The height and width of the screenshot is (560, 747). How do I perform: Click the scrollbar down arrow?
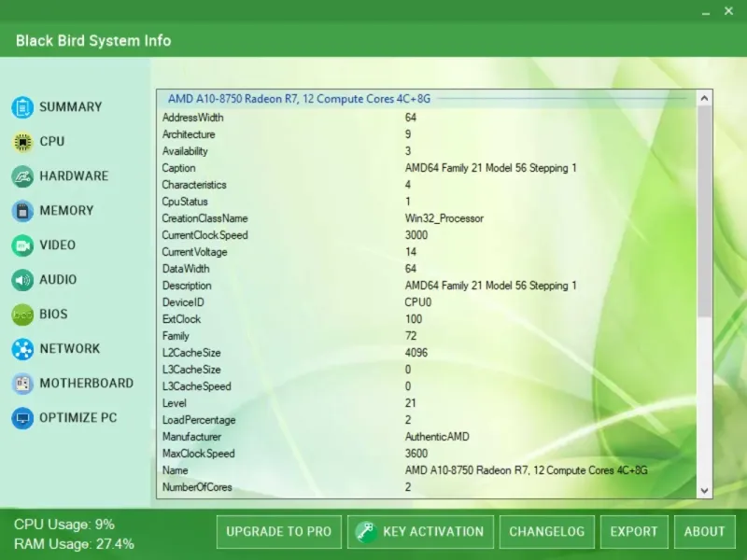pyautogui.click(x=705, y=491)
